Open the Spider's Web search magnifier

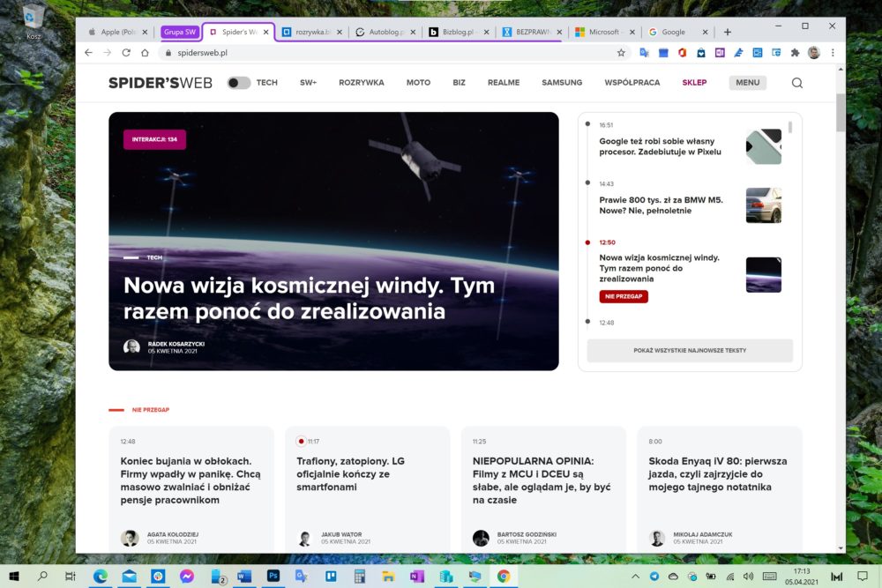tap(797, 83)
